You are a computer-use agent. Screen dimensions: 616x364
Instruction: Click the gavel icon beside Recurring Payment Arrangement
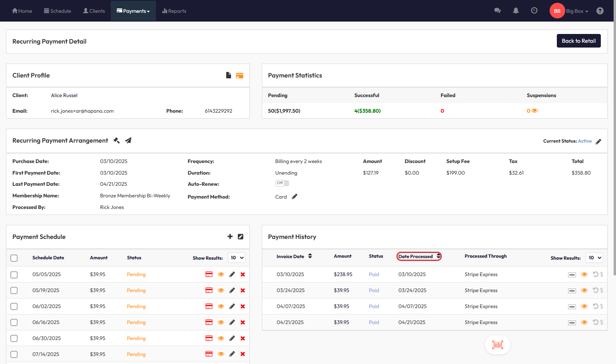click(x=117, y=140)
